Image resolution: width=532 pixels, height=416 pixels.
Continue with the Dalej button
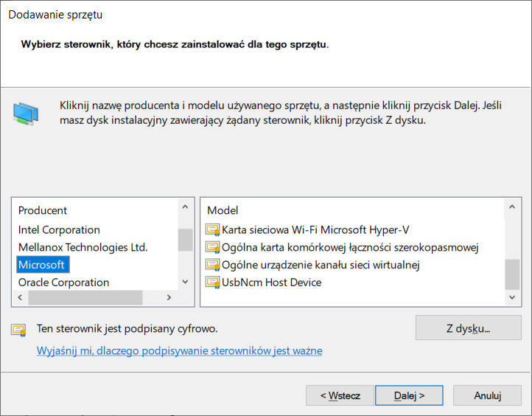pyautogui.click(x=409, y=395)
